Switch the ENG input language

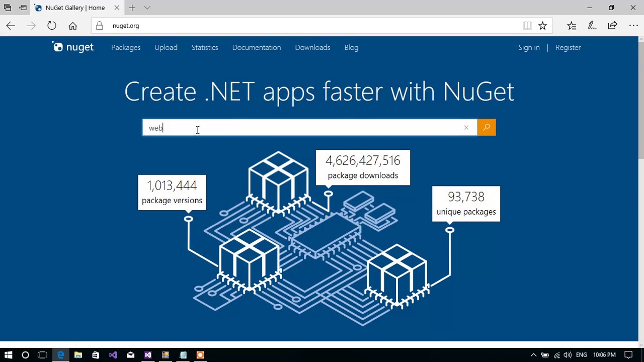click(x=582, y=355)
